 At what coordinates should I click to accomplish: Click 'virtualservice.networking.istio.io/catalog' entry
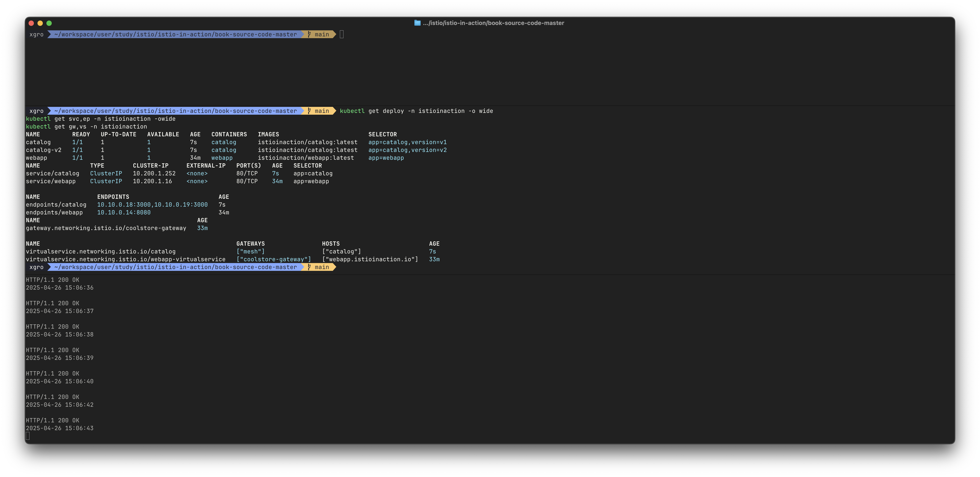coord(100,251)
